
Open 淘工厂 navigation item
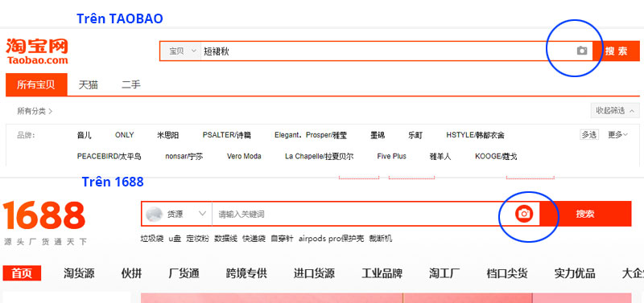(444, 273)
